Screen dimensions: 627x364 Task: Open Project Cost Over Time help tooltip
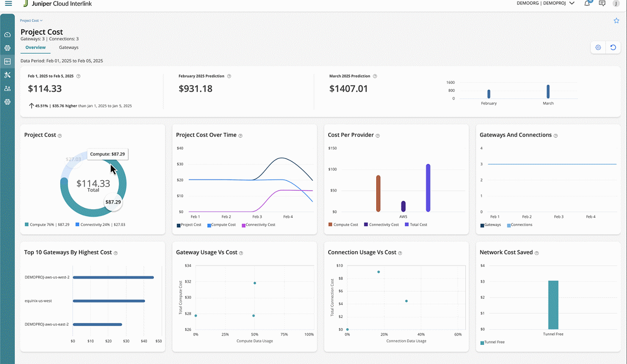[x=240, y=136]
